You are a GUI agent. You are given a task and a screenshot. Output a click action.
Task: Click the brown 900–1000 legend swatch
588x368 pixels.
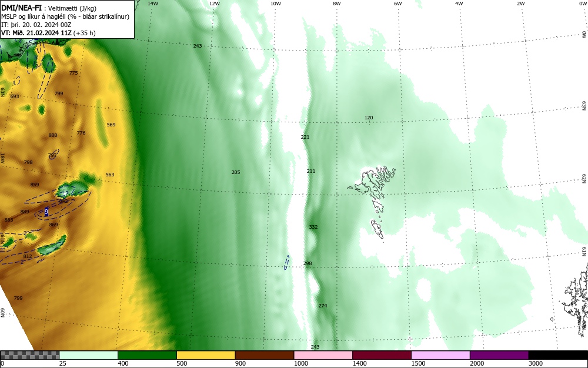tap(265, 355)
